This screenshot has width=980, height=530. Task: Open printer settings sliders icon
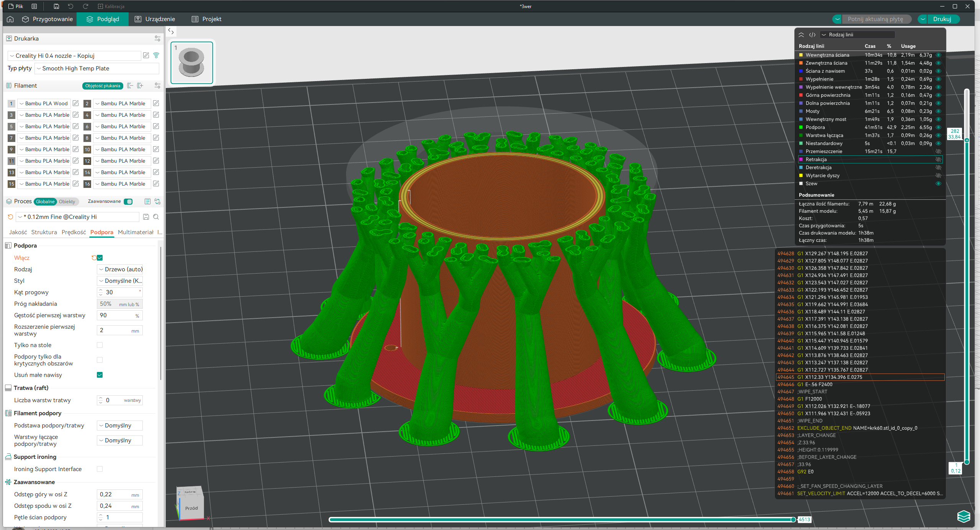[157, 39]
